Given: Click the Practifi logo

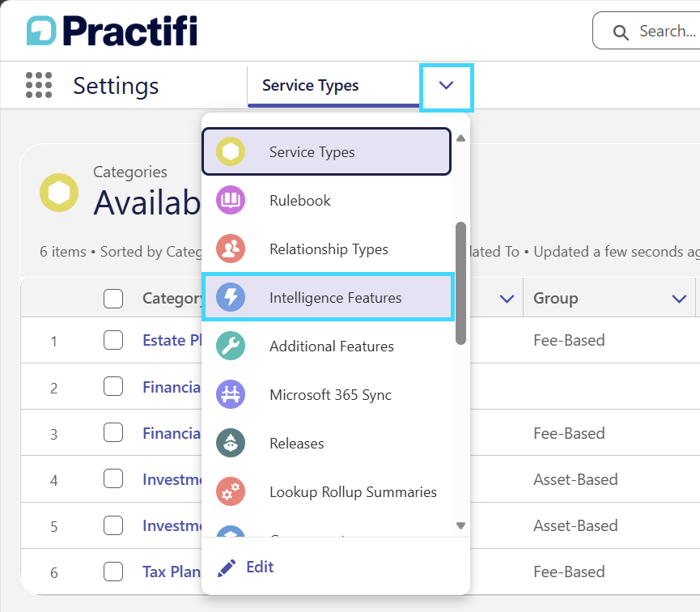Looking at the screenshot, I should 112,31.
